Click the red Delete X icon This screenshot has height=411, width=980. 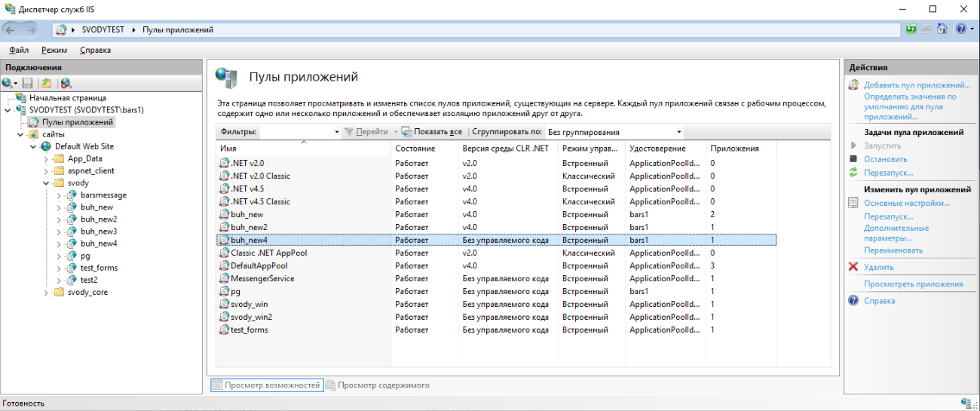coord(853,267)
